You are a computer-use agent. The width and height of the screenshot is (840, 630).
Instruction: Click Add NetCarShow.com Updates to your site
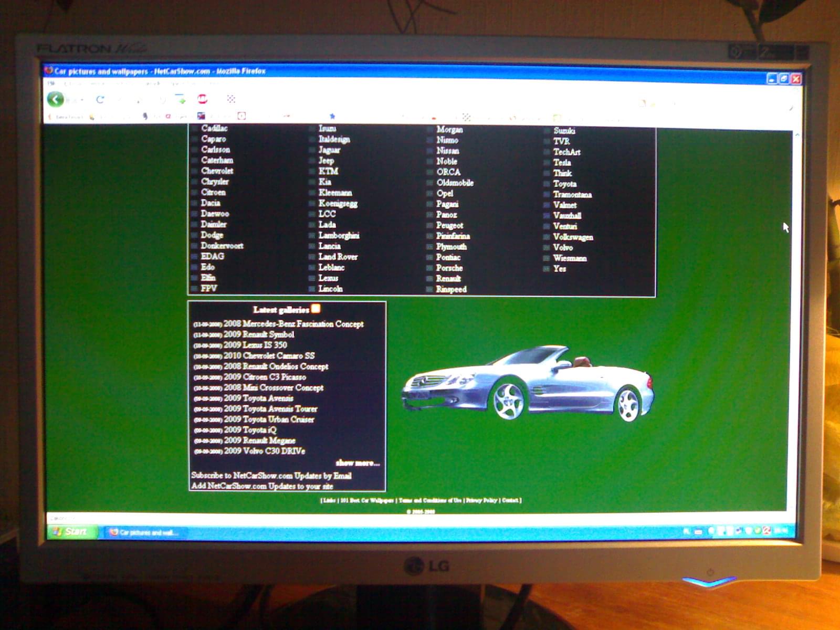pos(262,486)
